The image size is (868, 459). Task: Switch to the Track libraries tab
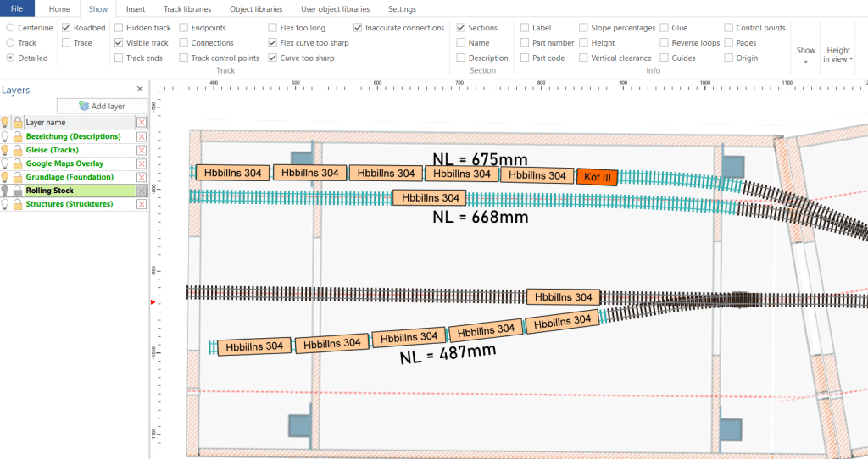[x=187, y=9]
